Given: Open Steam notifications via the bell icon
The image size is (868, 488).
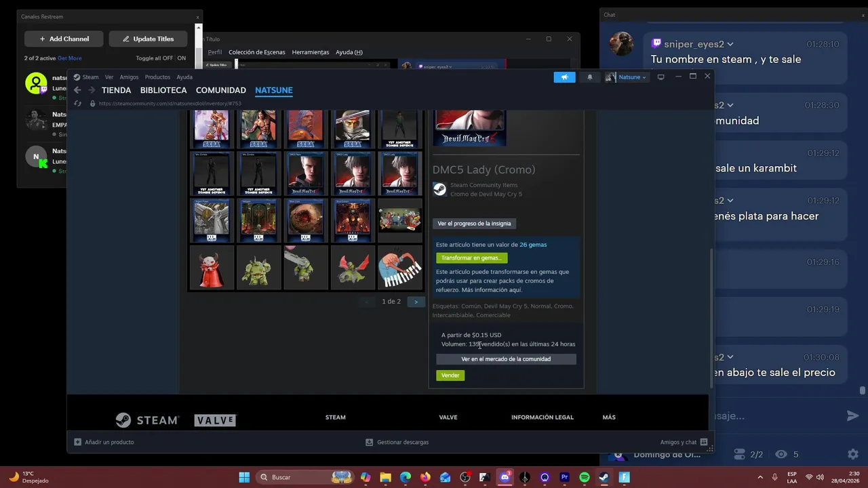Looking at the screenshot, I should [x=589, y=77].
